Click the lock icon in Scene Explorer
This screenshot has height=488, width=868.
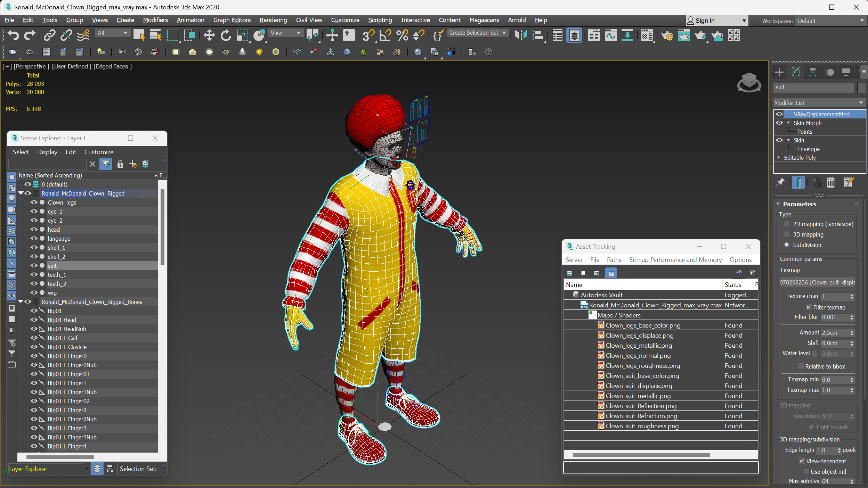point(120,164)
